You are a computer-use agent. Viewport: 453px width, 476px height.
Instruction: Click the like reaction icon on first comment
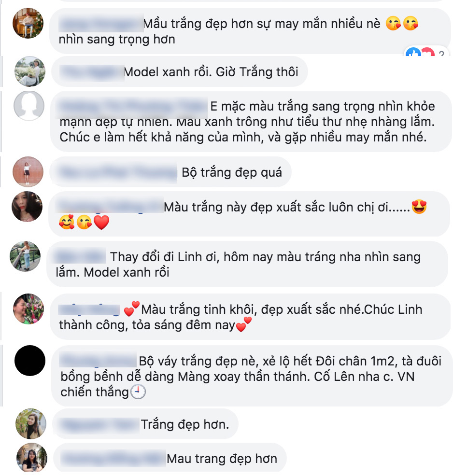pos(413,52)
